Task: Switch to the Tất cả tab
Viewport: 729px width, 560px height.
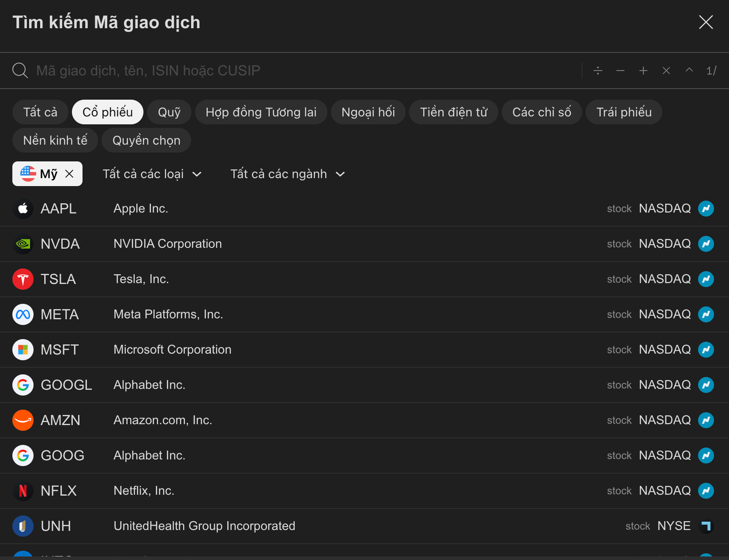Action: coord(40,112)
